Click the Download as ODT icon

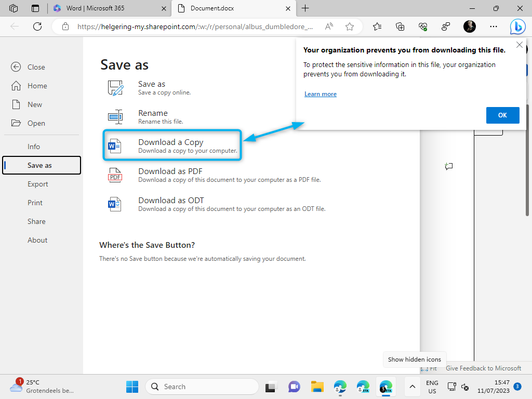(115, 204)
